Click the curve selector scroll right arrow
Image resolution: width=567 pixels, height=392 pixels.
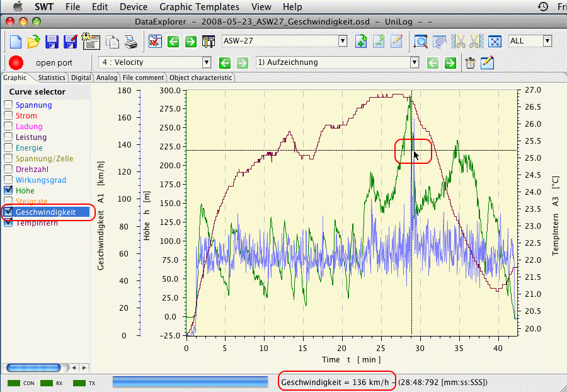84,368
